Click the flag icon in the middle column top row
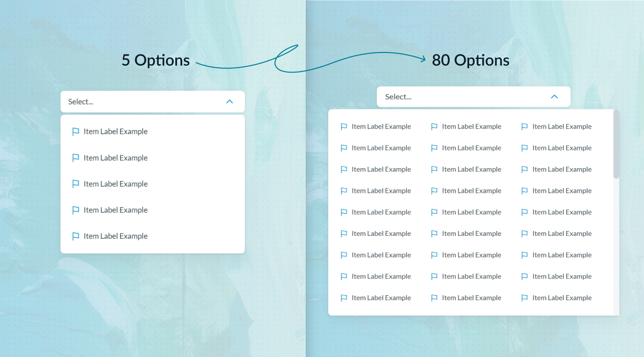 point(434,126)
